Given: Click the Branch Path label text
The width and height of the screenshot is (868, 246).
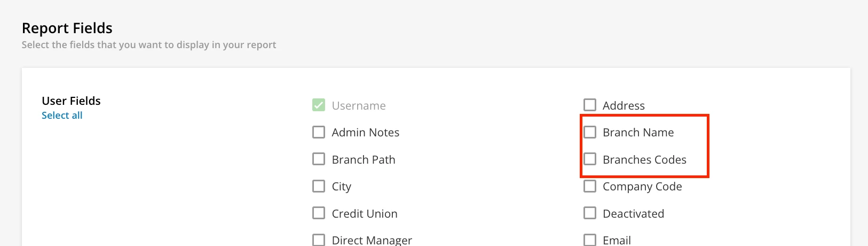Looking at the screenshot, I should (364, 160).
